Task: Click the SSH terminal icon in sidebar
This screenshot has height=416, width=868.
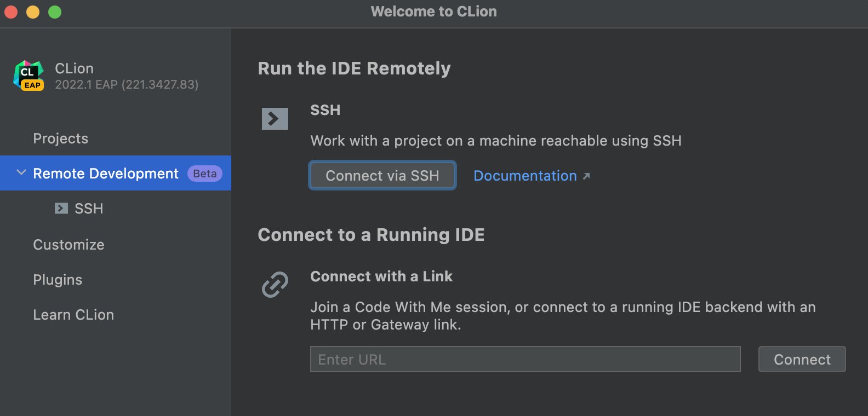Action: click(x=61, y=209)
